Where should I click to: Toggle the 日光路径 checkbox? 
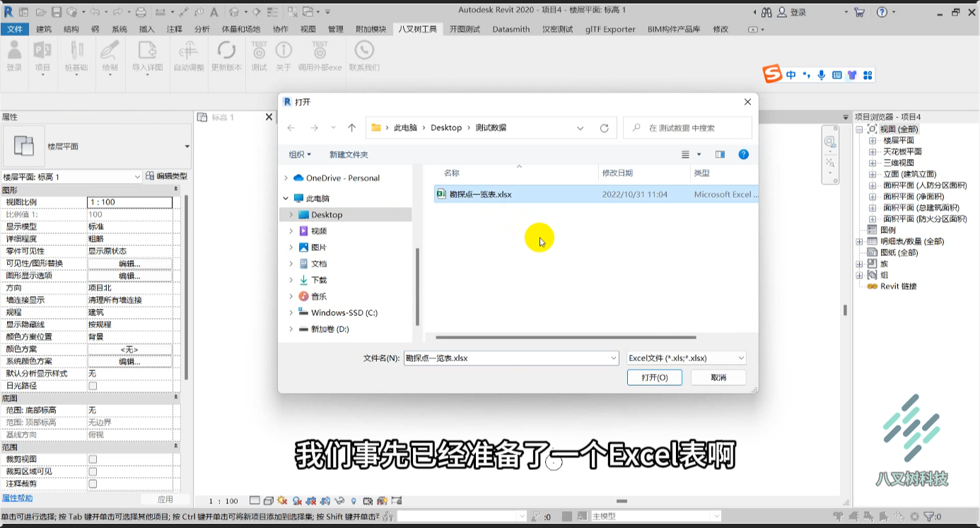93,386
